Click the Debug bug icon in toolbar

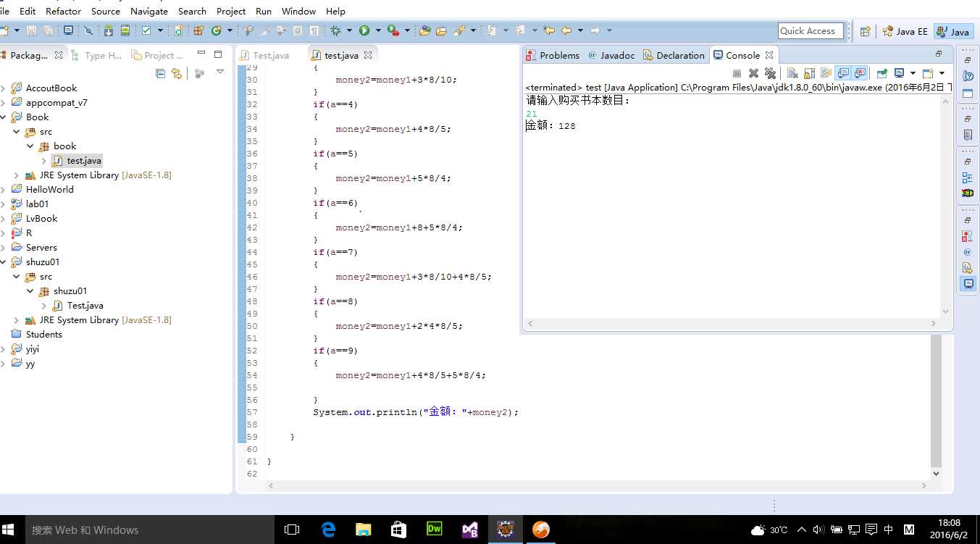click(334, 30)
